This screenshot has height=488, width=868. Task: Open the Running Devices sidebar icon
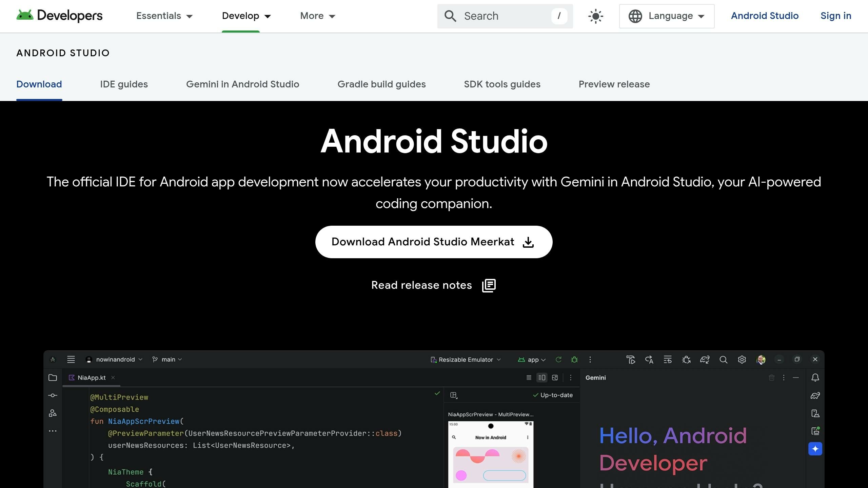click(815, 431)
